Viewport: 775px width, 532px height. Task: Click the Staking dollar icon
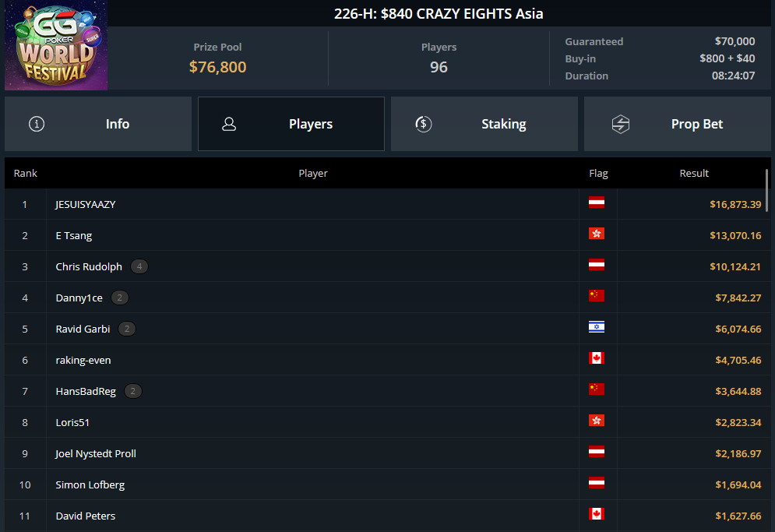click(424, 124)
